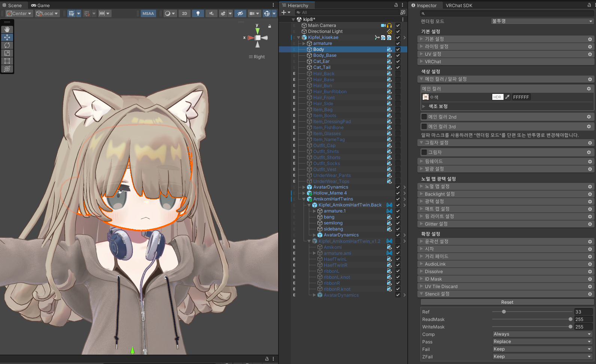Expand the armature.1 tree node
596x364 pixels.
click(x=314, y=211)
